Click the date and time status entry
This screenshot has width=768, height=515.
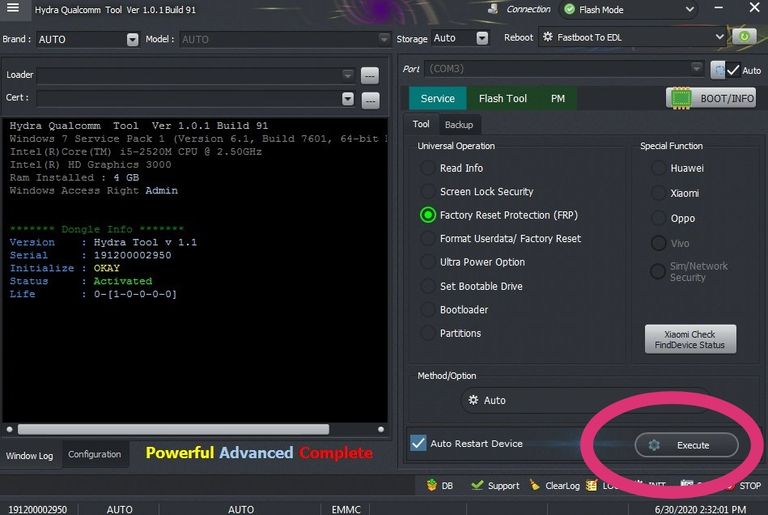[x=700, y=510]
